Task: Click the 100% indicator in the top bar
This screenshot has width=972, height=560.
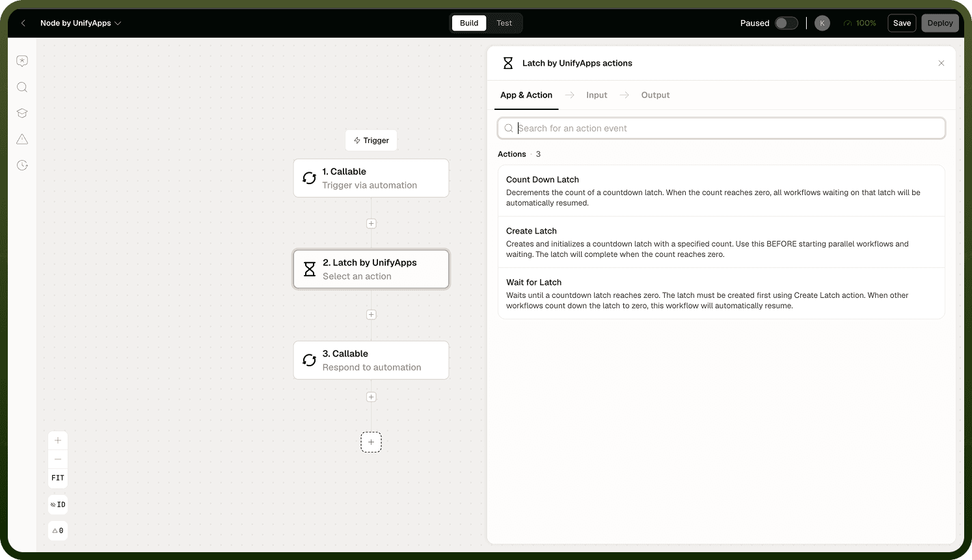Action: 859,23
